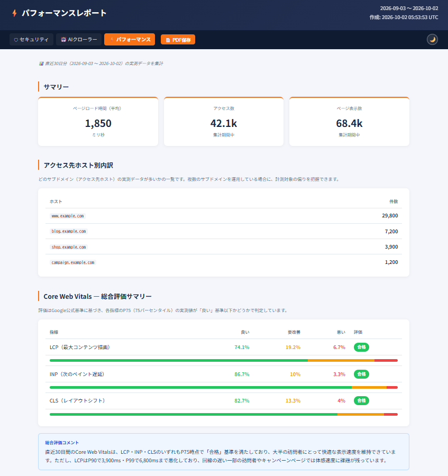Click the アクセス数 value 42.1k

point(224,123)
